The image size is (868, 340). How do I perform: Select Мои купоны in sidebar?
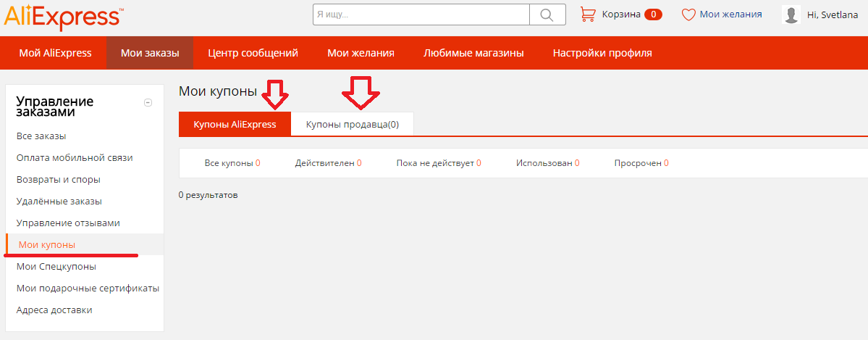[x=47, y=244]
